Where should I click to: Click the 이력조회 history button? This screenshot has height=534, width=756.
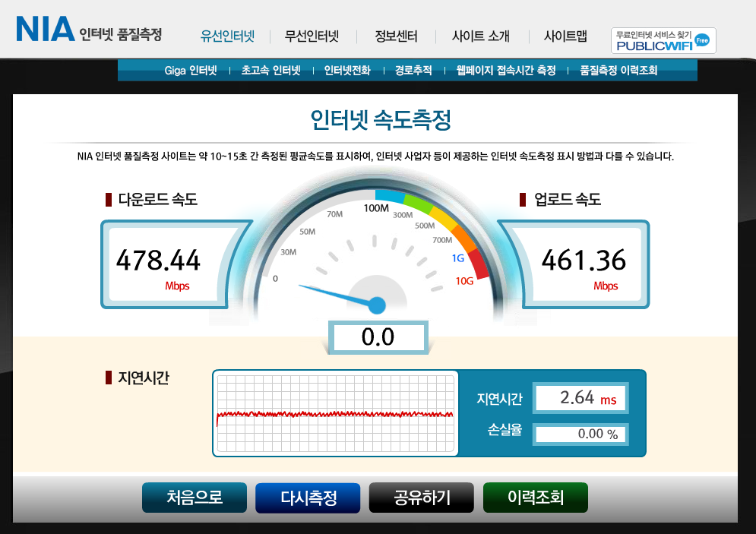pos(536,498)
